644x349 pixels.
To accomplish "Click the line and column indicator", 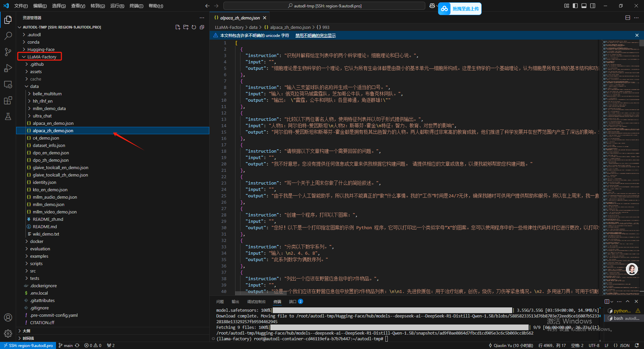I will [552, 345].
